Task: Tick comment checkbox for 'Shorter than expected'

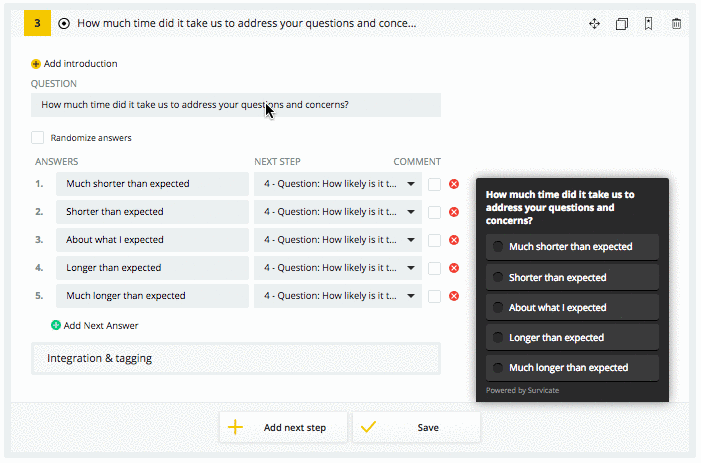Action: 435,212
